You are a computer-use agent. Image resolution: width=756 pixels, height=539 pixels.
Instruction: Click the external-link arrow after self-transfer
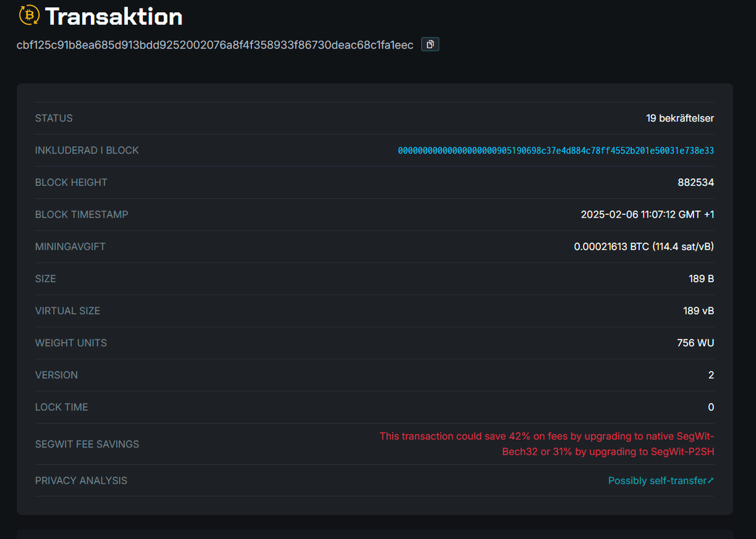coord(711,480)
